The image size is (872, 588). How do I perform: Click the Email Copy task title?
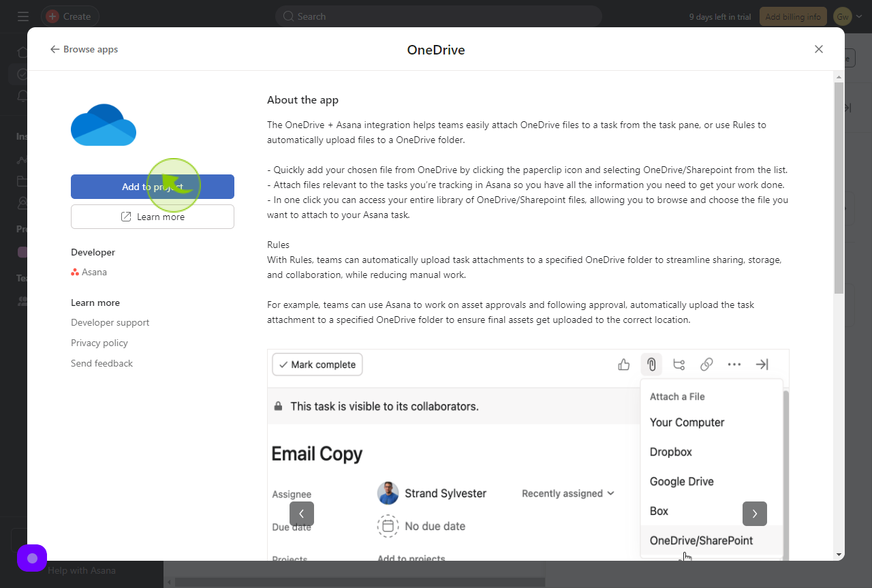317,454
